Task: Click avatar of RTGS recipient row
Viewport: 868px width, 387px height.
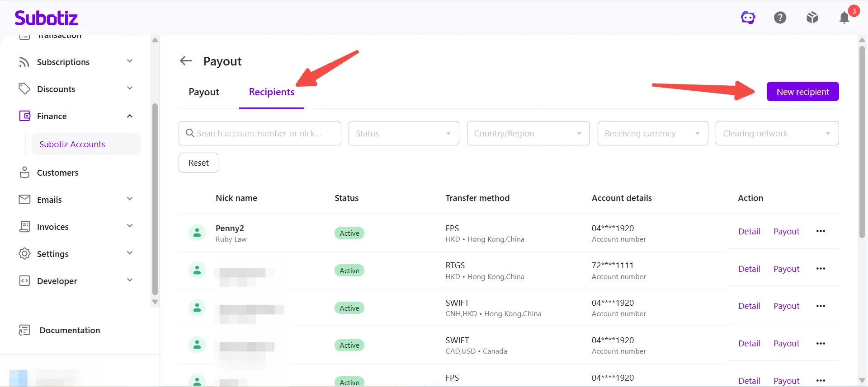Action: (197, 270)
